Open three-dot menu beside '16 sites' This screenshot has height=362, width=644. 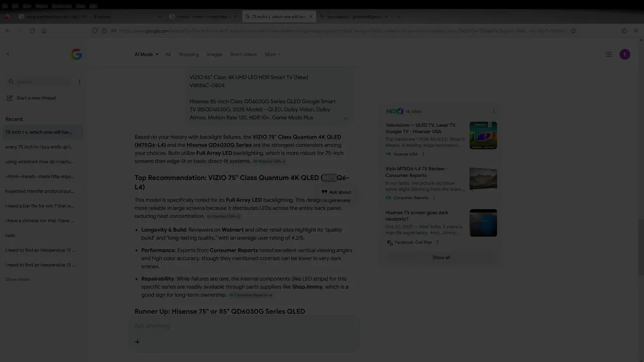click(x=494, y=111)
